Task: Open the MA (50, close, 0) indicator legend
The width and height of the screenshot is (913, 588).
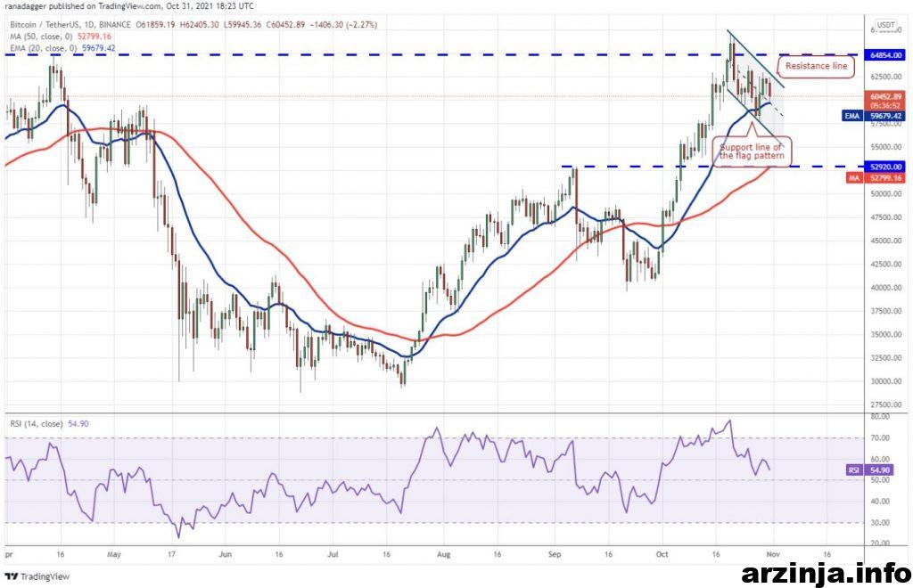Action: click(x=45, y=37)
